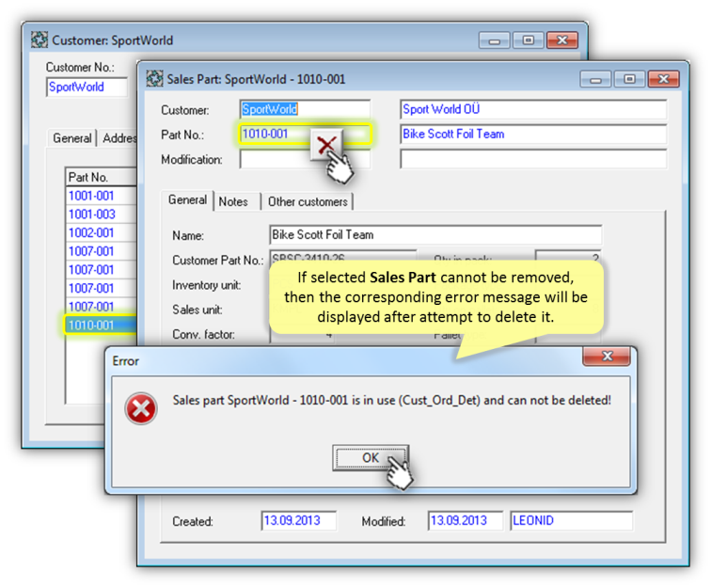Close the Error dialog with X
Viewport: 711px width, 588px height.
coord(607,357)
